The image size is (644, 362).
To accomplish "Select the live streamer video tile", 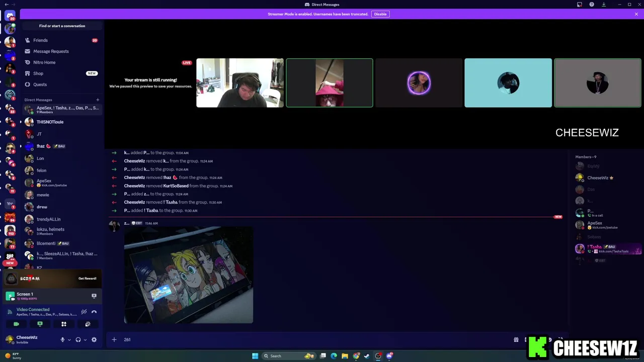I will 240,83.
